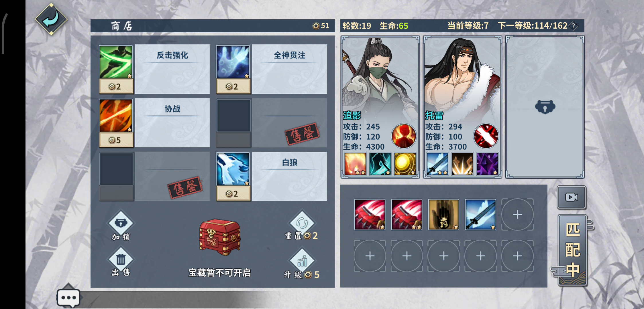Image resolution: width=644 pixels, height=309 pixels.
Task: Toggle the 加锁 shop lock
Action: pos(121,226)
